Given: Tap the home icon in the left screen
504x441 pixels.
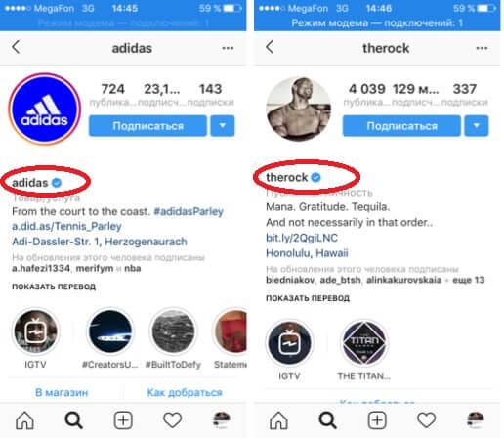Looking at the screenshot, I should click(24, 420).
